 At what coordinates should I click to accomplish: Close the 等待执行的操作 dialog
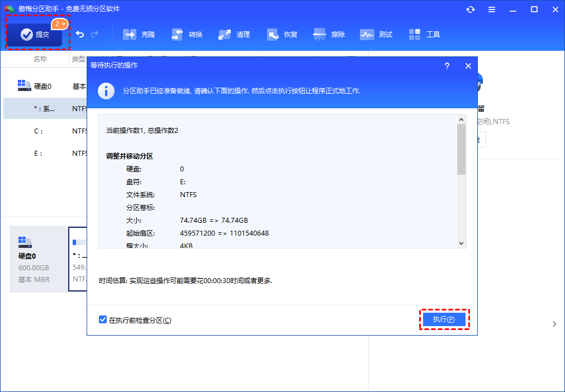point(468,66)
